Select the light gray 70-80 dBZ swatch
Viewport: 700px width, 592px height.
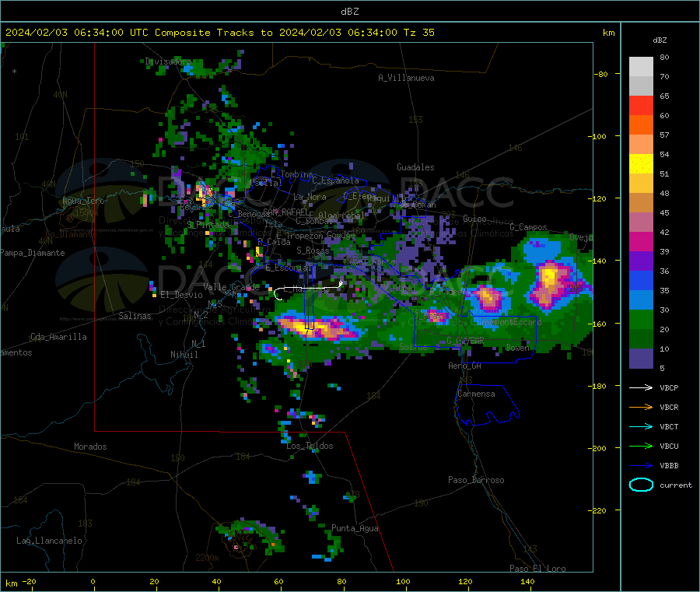pyautogui.click(x=641, y=67)
